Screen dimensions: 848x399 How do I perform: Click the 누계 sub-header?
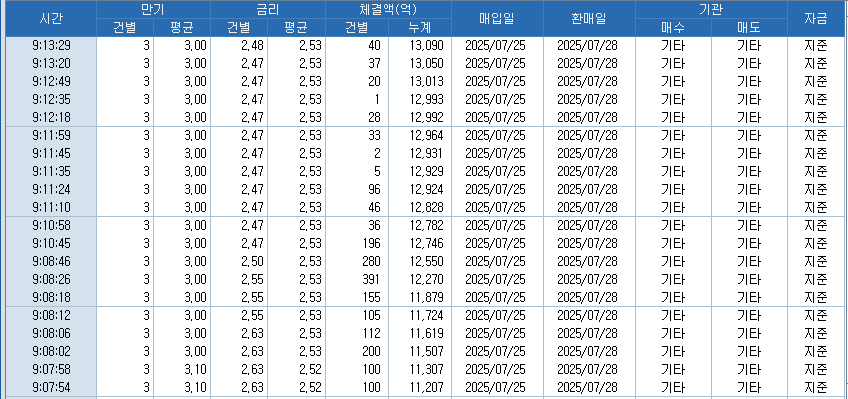point(420,28)
